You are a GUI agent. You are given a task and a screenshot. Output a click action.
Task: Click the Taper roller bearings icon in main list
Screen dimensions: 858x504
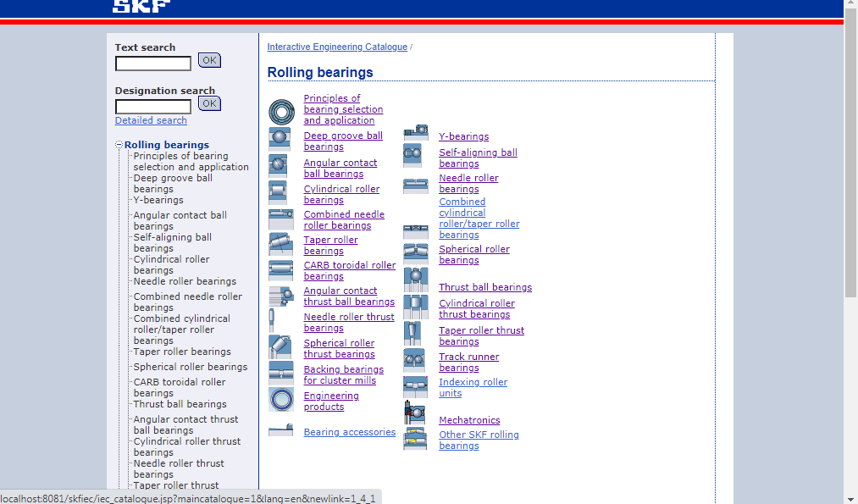[280, 245]
